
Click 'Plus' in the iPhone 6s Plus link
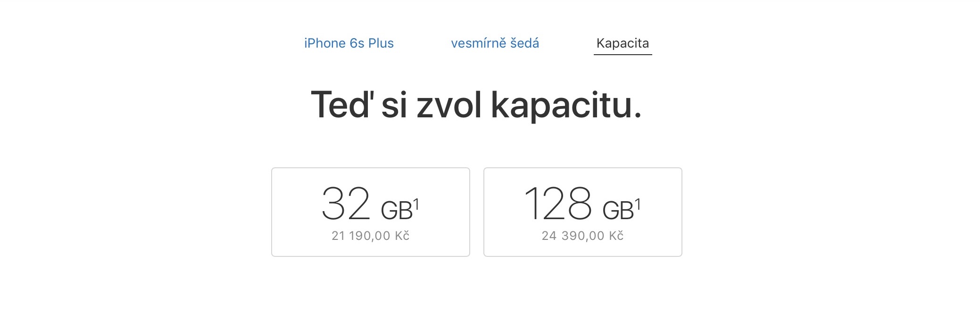coord(381,43)
